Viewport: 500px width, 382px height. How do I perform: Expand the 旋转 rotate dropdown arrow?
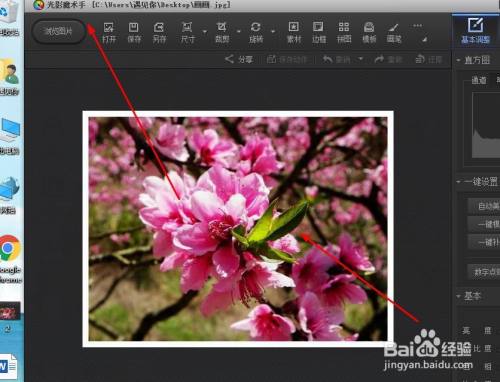(x=273, y=32)
